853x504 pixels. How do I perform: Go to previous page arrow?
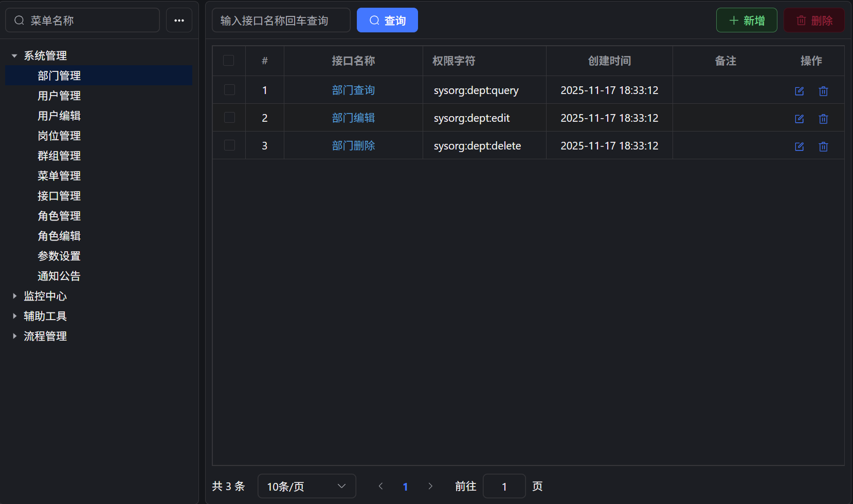(380, 486)
